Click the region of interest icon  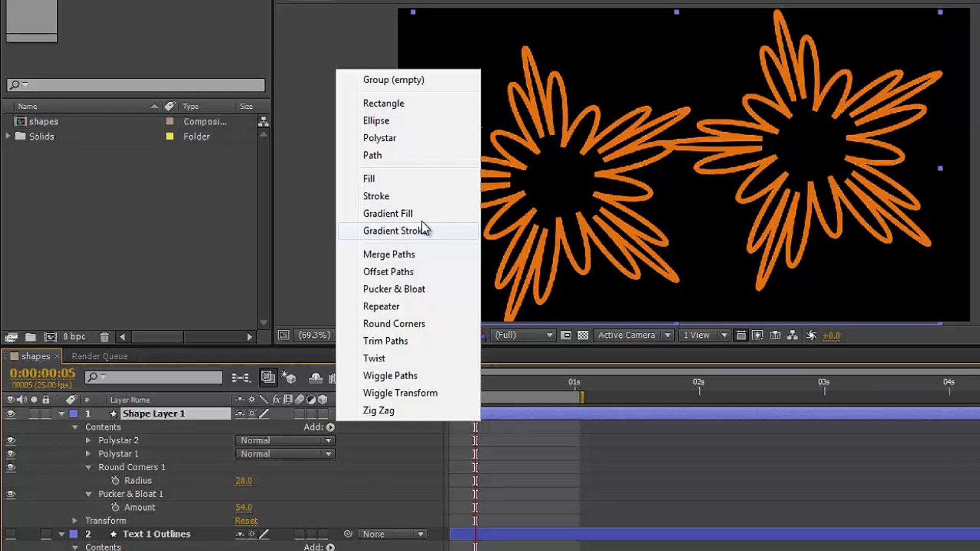click(566, 335)
